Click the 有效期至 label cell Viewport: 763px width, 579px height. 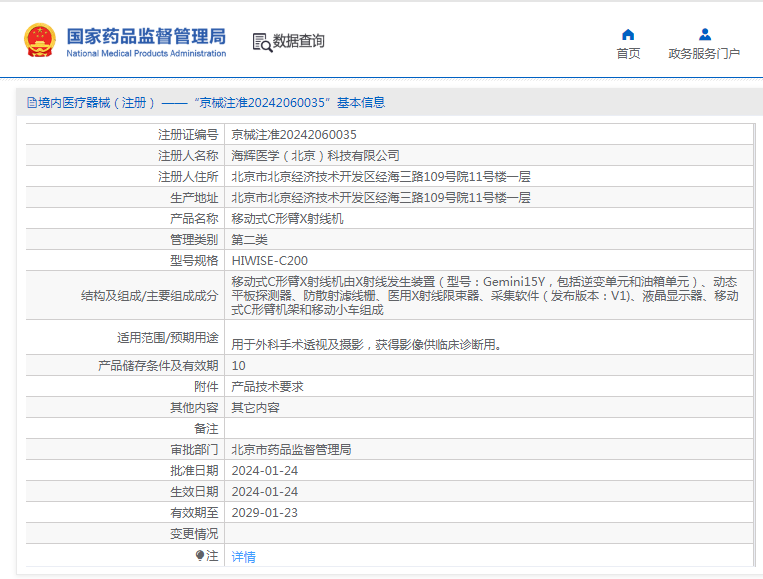pyautogui.click(x=125, y=513)
